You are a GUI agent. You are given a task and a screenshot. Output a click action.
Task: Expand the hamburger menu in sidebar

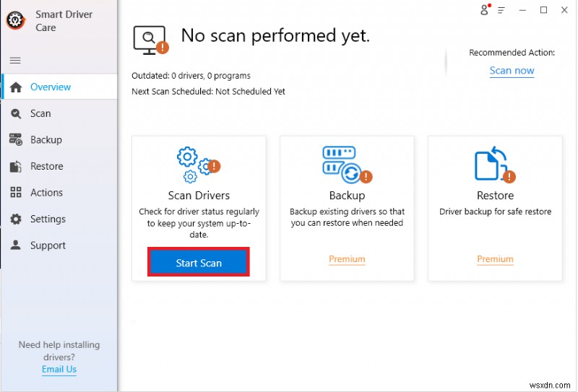15,61
